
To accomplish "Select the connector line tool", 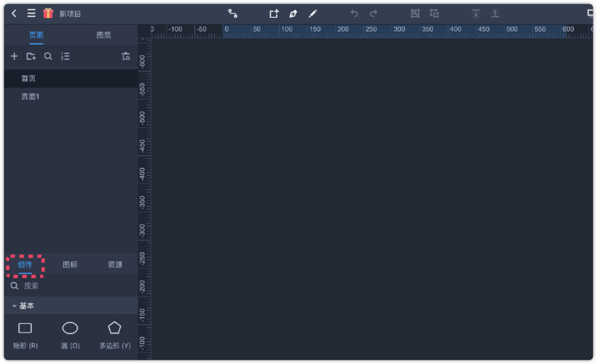I will (233, 13).
